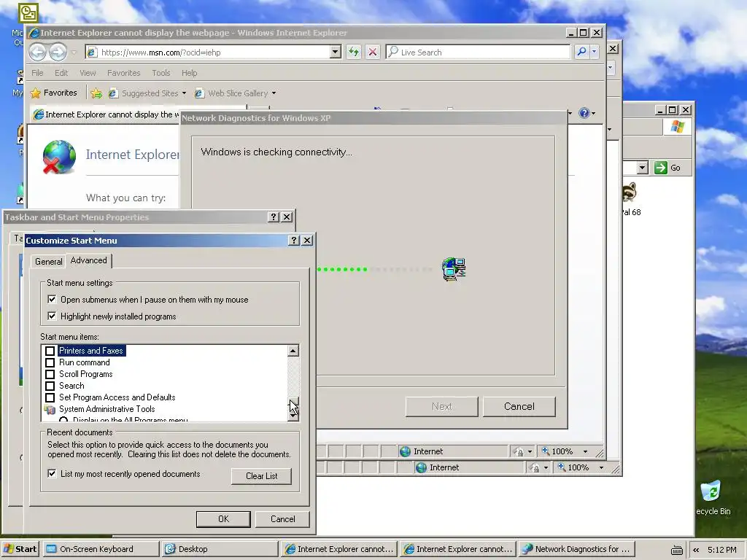Check the Scroll Programs checkbox
The image size is (747, 560).
[50, 374]
